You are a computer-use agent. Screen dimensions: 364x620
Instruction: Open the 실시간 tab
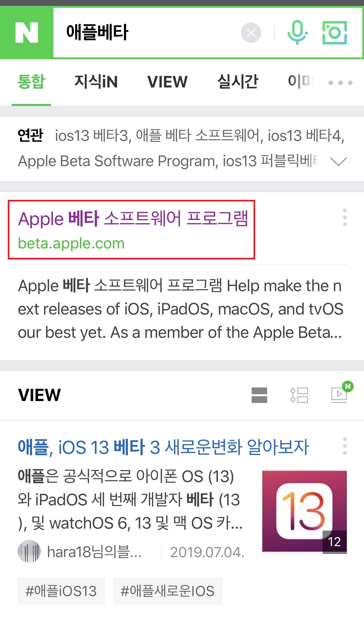[x=238, y=82]
